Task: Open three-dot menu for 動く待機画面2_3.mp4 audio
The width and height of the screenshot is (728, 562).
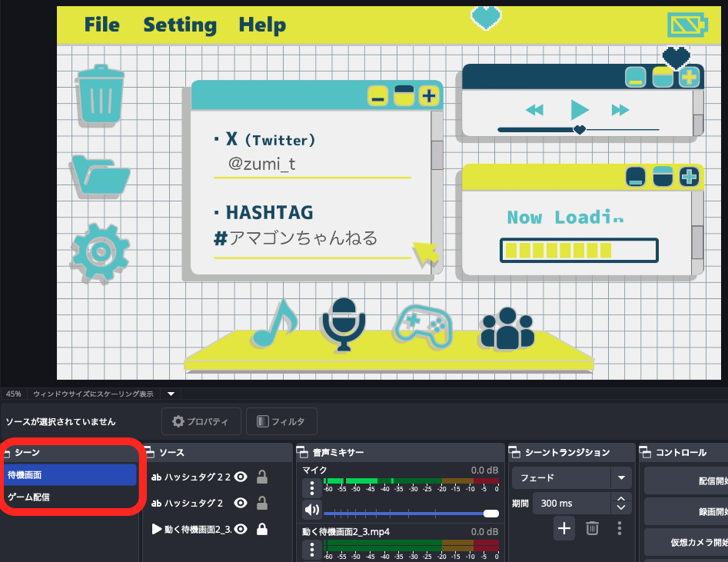Action: click(312, 549)
